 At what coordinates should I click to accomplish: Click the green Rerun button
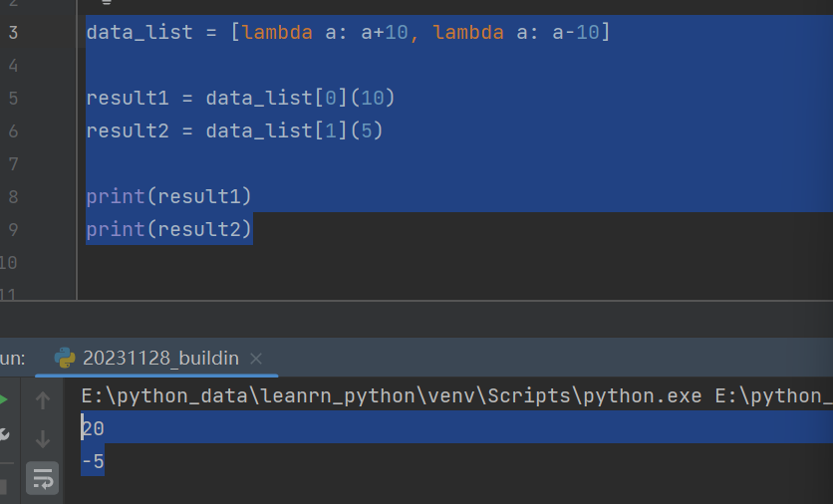pyautogui.click(x=3, y=399)
